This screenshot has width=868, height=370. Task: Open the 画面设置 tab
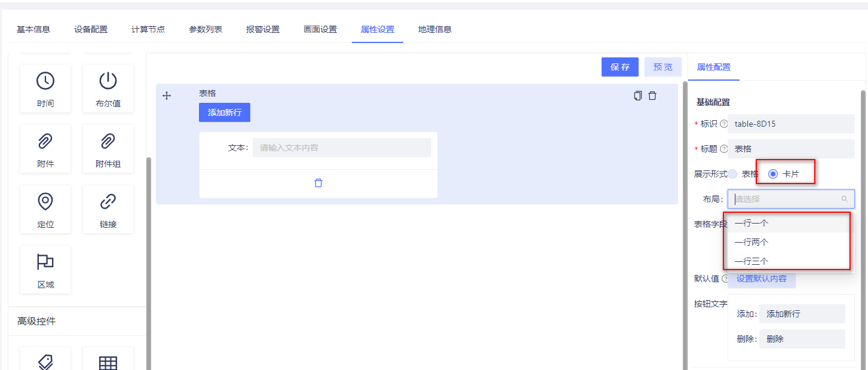point(320,29)
